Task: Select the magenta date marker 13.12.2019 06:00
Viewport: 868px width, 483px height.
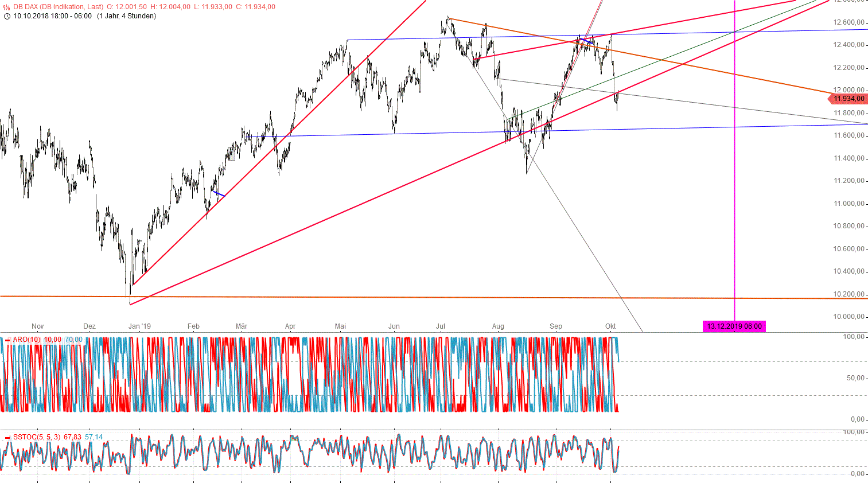Action: coord(734,326)
